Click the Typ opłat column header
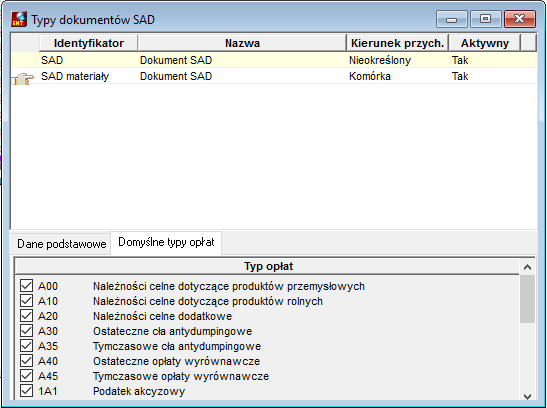Viewport: 547px width, 408px height. point(268,266)
